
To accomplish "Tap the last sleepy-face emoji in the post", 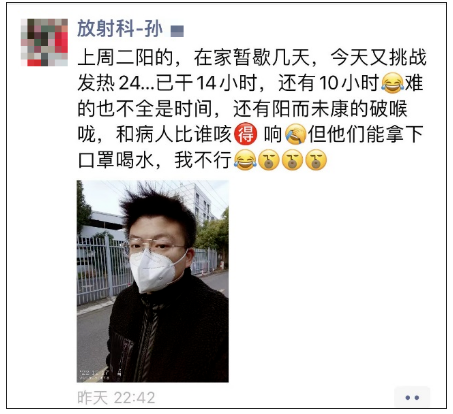I will [x=316, y=160].
